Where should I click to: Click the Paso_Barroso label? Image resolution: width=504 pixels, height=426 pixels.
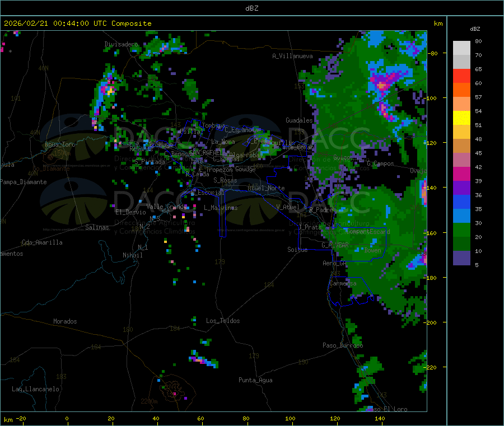click(x=343, y=345)
